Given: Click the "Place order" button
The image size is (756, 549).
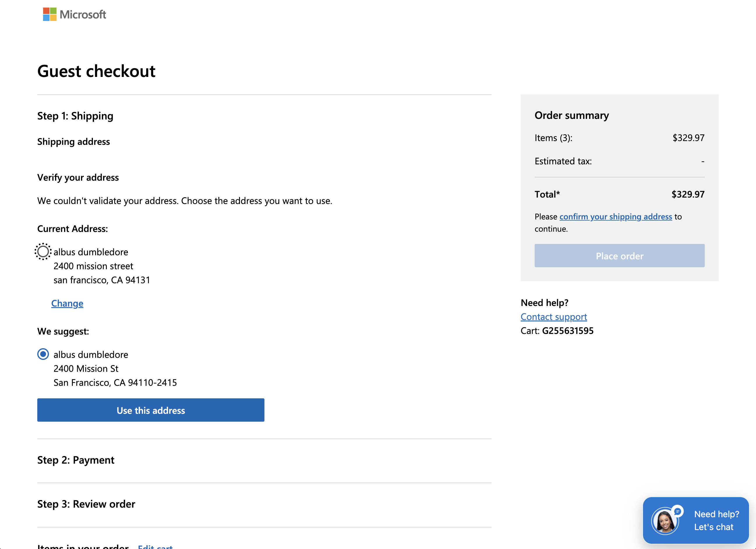Looking at the screenshot, I should [x=619, y=256].
